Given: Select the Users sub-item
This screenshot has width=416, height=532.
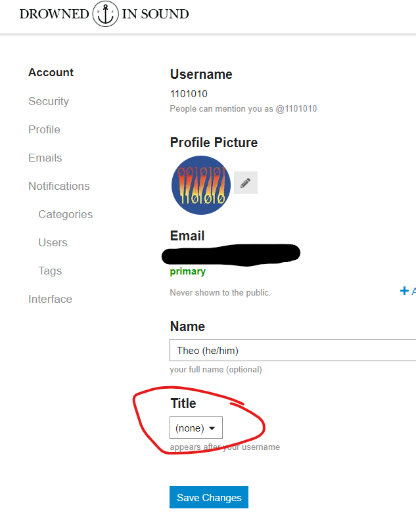Looking at the screenshot, I should [53, 242].
